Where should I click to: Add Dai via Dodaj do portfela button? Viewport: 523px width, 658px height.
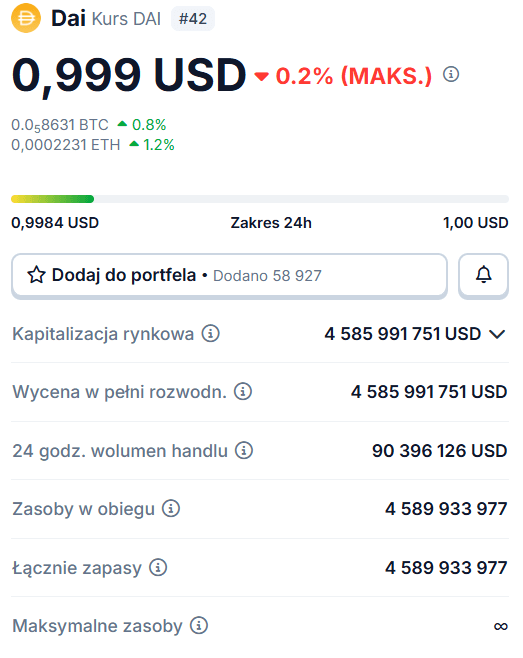click(x=229, y=276)
